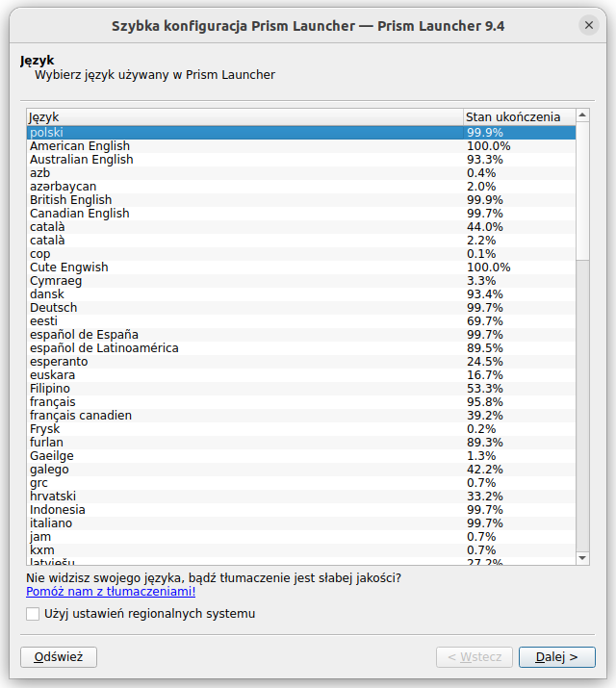The height and width of the screenshot is (688, 616).
Task: Choose Deutsch in the language list
Action: click(54, 308)
